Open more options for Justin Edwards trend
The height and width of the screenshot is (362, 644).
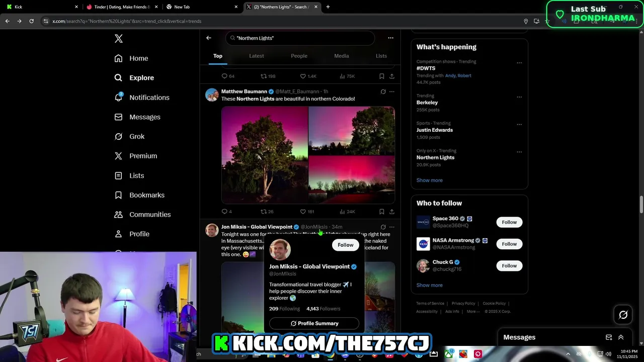(519, 125)
